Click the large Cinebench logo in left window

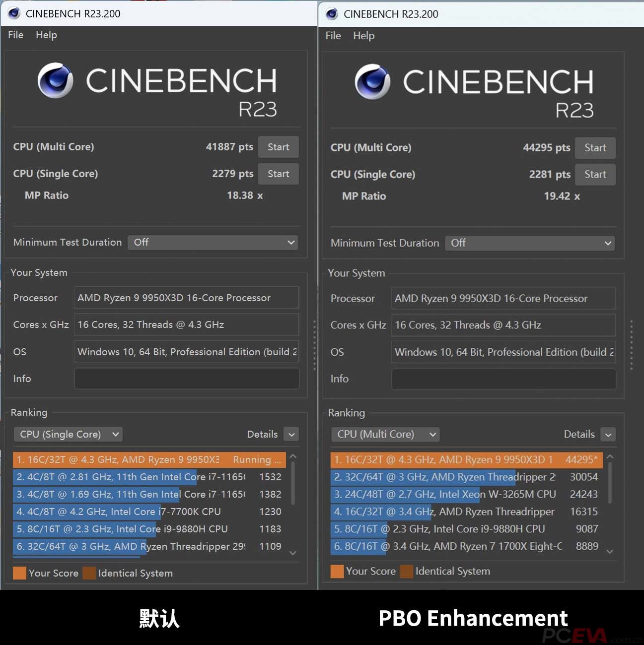pyautogui.click(x=56, y=80)
